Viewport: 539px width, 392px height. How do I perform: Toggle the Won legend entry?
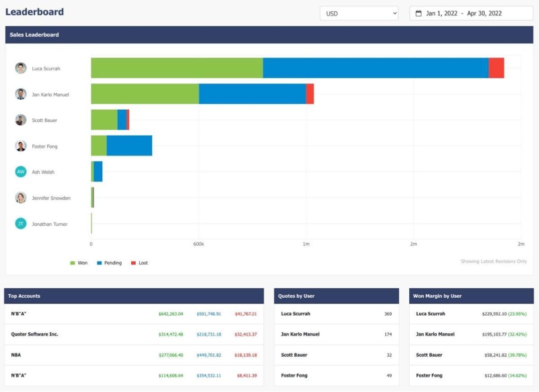click(x=79, y=263)
